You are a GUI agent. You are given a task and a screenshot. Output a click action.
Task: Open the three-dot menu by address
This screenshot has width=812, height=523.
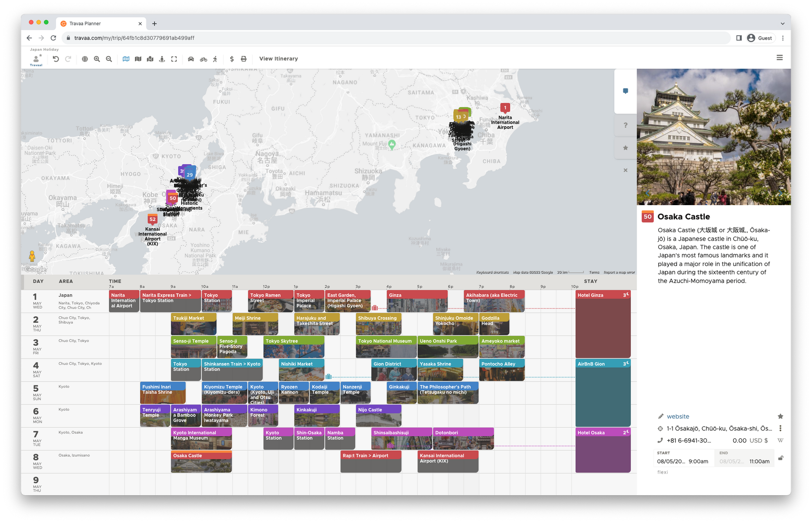(780, 428)
